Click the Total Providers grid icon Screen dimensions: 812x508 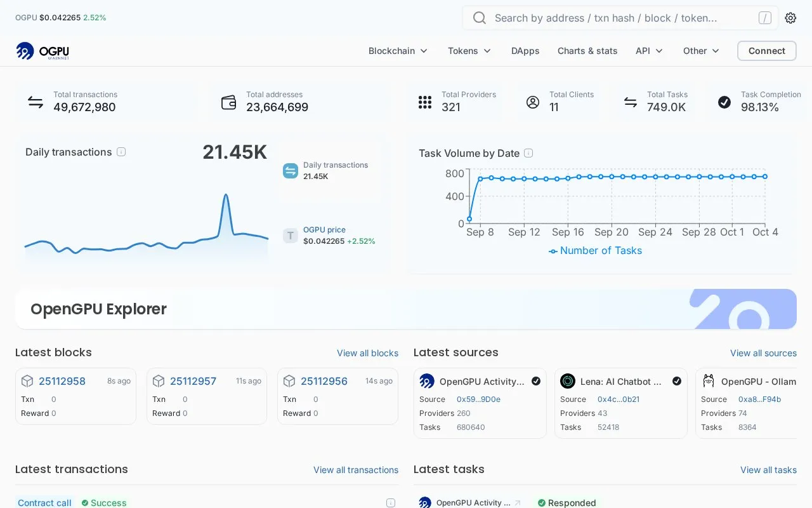425,102
